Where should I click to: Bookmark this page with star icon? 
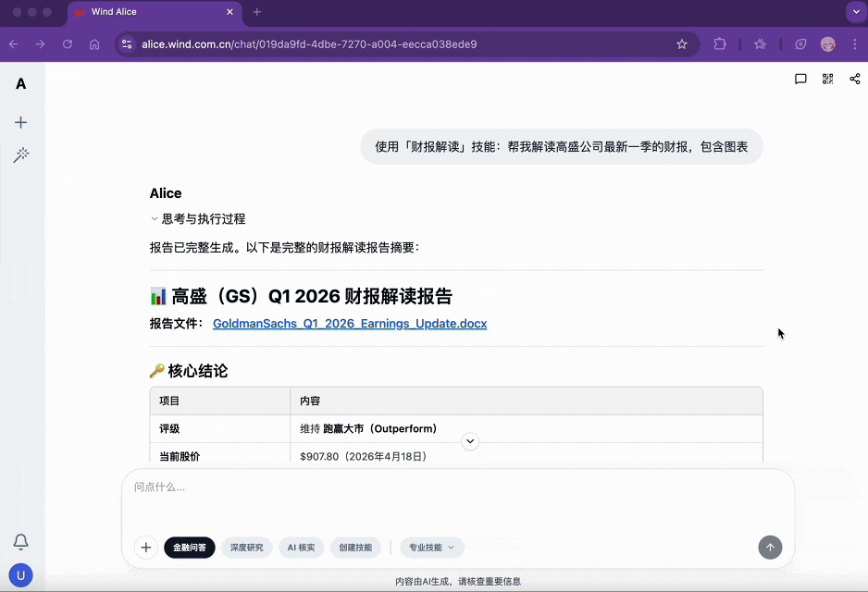(682, 44)
